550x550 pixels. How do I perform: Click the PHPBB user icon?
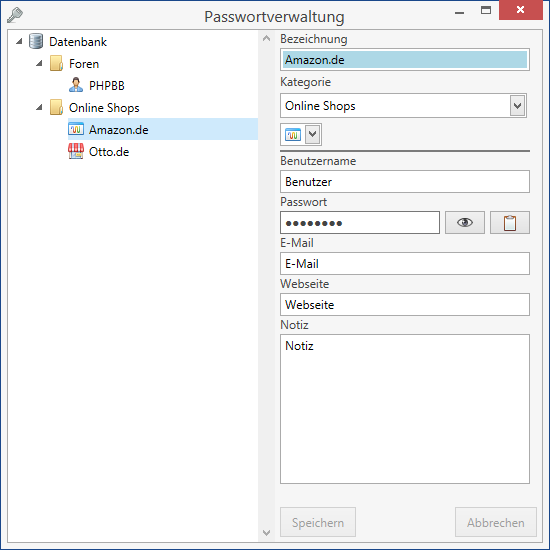pos(76,85)
